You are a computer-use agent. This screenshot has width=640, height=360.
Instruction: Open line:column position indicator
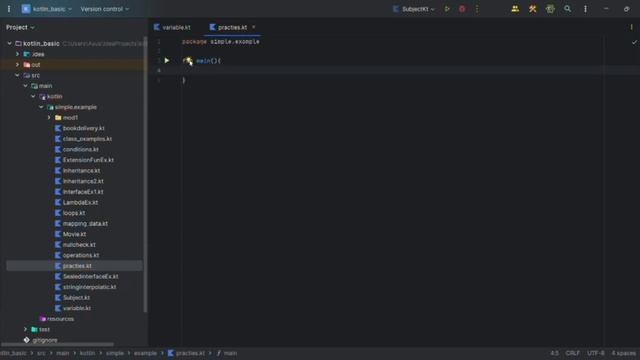coord(554,353)
